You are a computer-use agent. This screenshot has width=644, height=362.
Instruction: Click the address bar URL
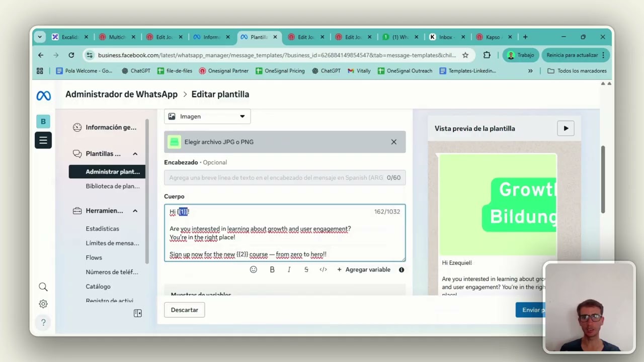coord(277,55)
